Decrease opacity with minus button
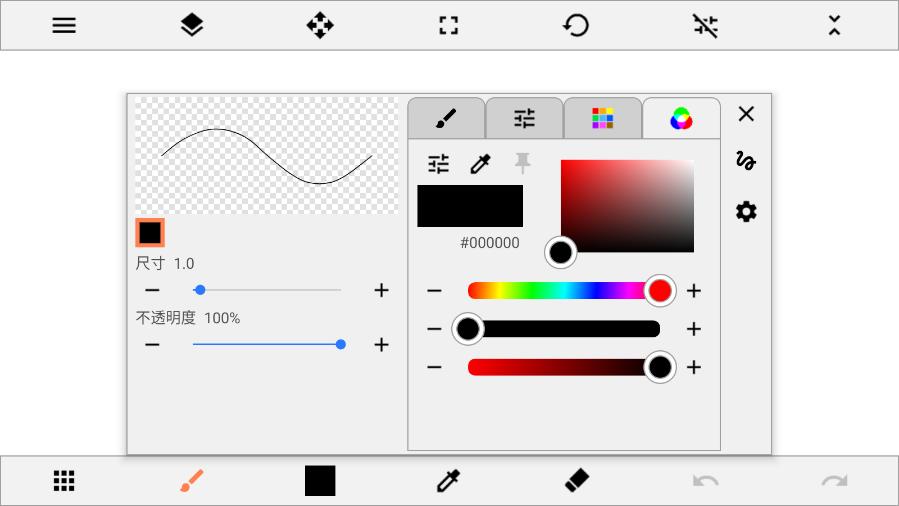This screenshot has height=506, width=899. tap(152, 345)
